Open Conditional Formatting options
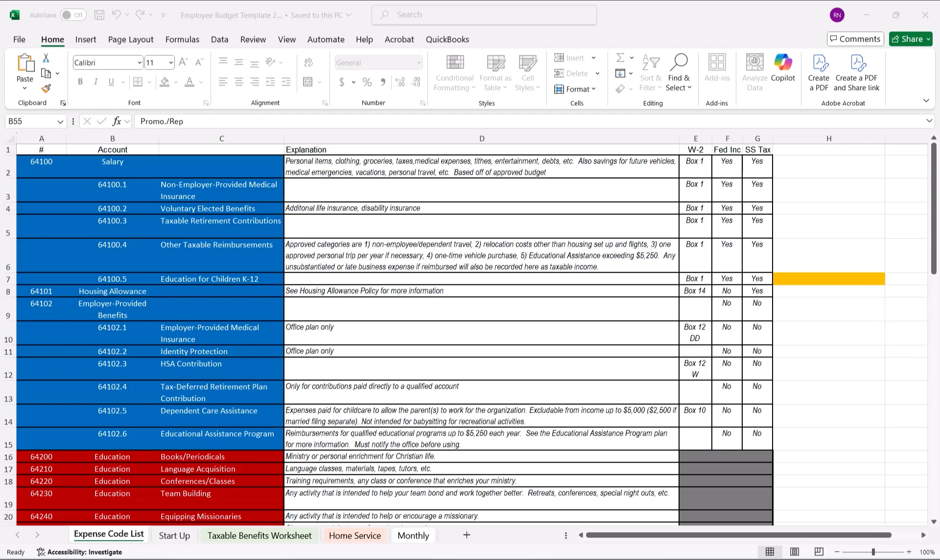Screen dimensions: 940x560 pos(454,73)
